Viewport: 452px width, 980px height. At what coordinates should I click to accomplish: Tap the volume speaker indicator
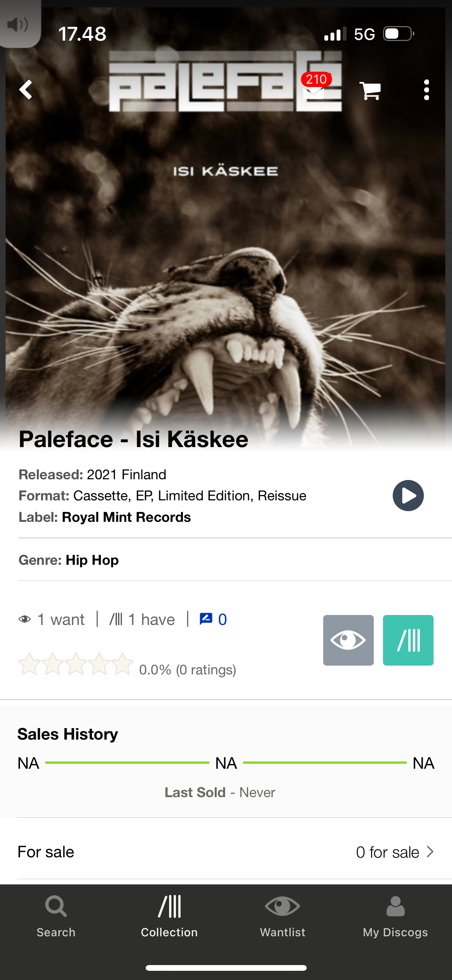pyautogui.click(x=18, y=25)
